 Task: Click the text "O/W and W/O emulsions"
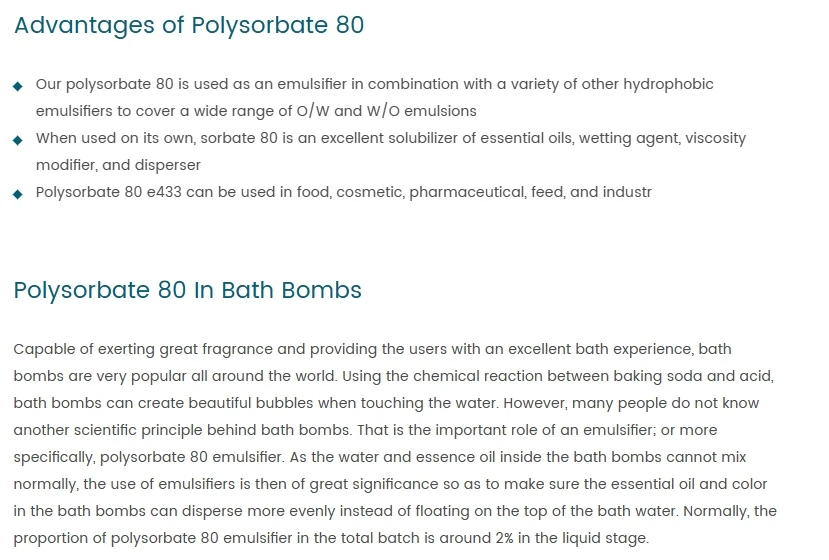pos(393,112)
